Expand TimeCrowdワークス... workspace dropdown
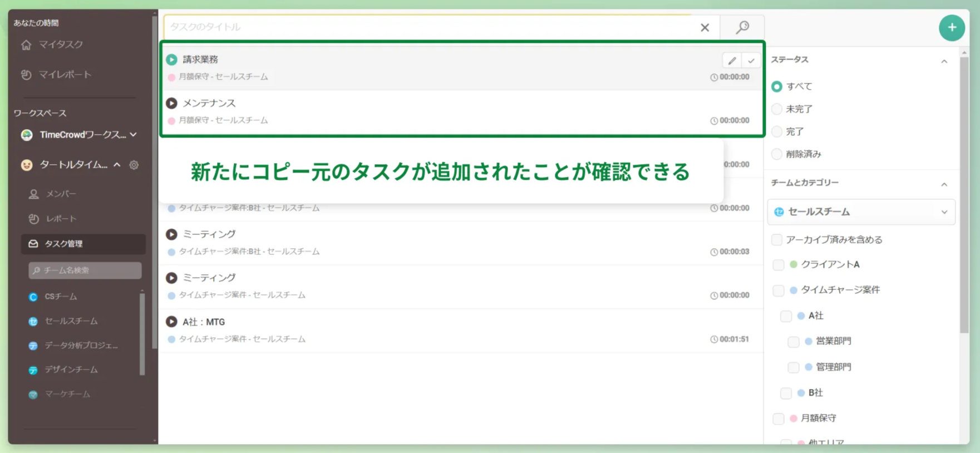Viewport: 980px width, 453px height. (134, 135)
